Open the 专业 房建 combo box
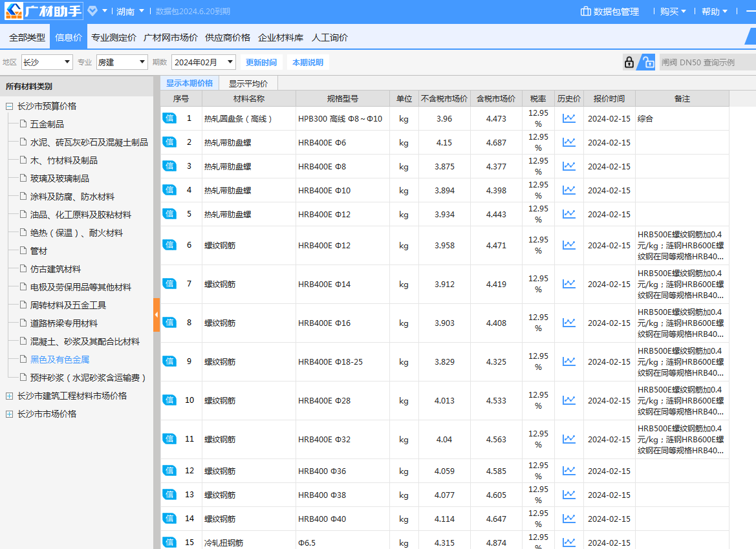 point(122,62)
